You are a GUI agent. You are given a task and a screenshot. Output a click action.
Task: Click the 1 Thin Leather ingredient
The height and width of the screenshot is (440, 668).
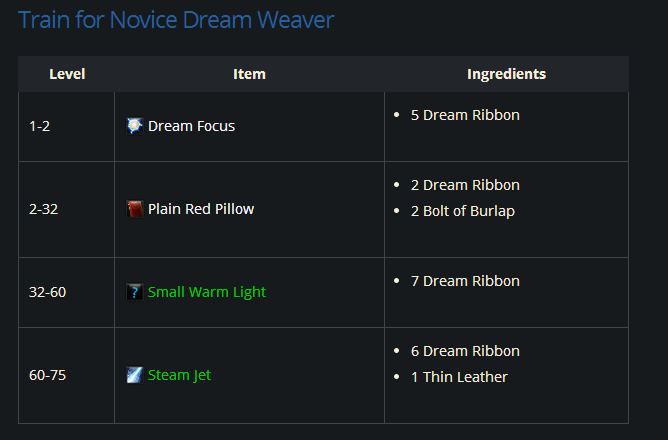coord(459,377)
